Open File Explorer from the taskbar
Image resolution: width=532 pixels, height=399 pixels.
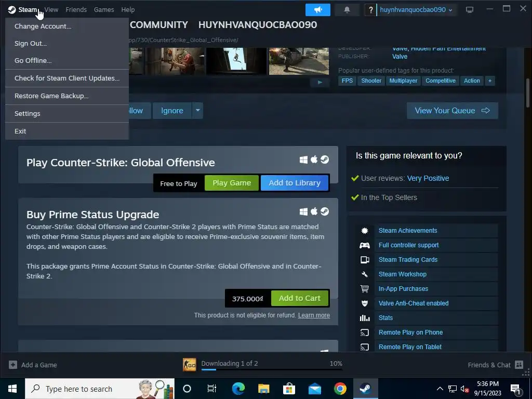coord(263,389)
